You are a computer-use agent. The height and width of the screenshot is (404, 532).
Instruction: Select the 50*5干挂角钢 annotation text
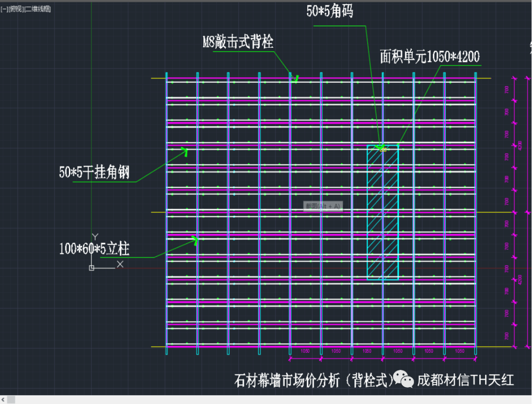pos(94,172)
